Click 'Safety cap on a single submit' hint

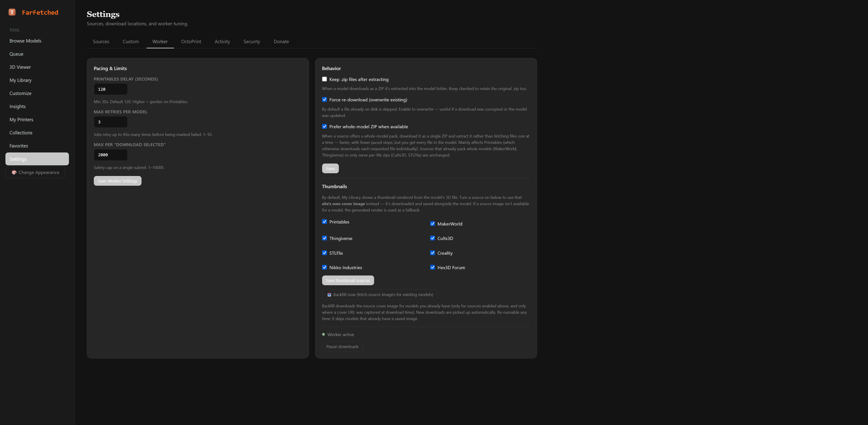coord(129,167)
